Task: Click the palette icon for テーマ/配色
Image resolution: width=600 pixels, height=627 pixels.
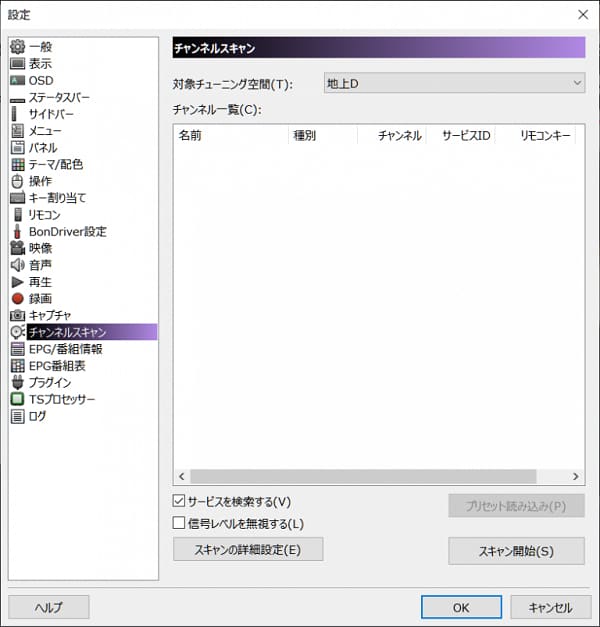Action: click(x=17, y=164)
